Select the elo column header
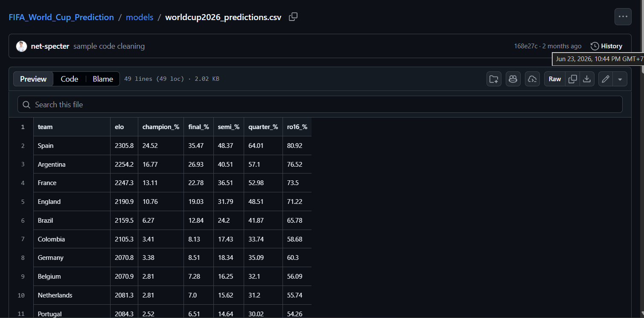Viewport: 644px width, 318px height. click(x=124, y=127)
